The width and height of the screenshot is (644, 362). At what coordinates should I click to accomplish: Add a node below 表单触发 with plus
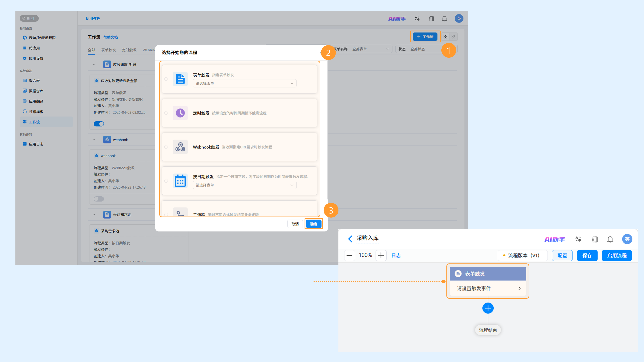(x=488, y=308)
